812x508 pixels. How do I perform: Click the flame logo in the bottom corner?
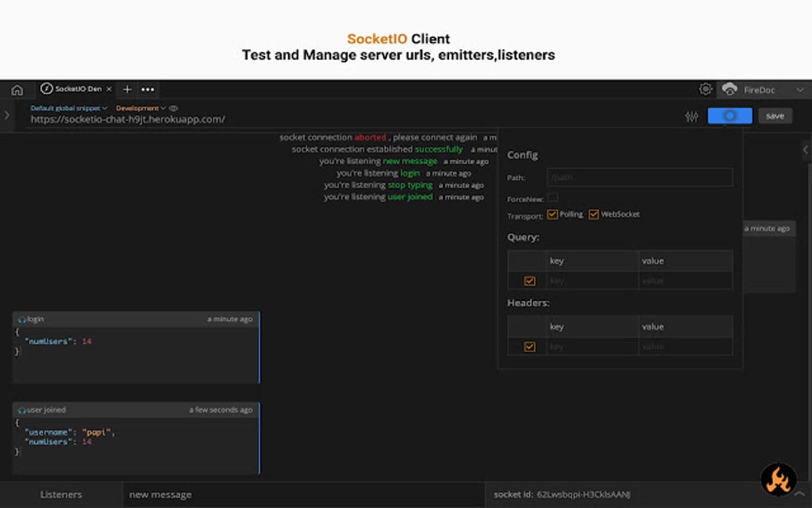778,479
